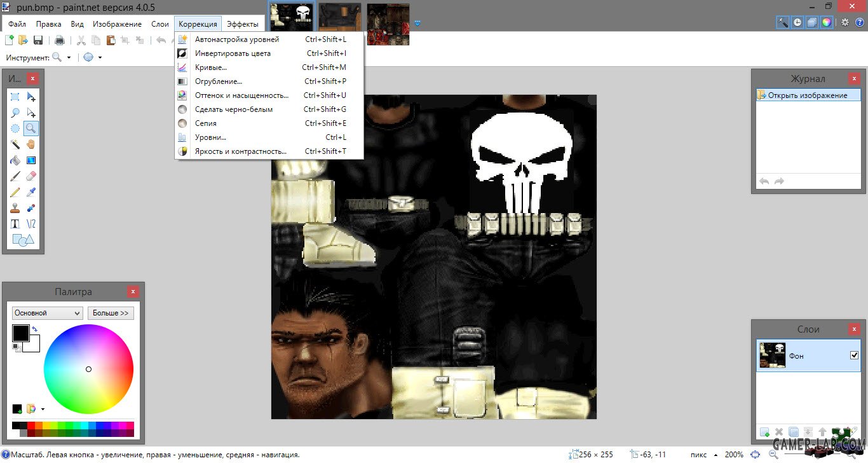This screenshot has height=463, width=868.
Task: Toggle the History window button in top-right
Action: 797,22
